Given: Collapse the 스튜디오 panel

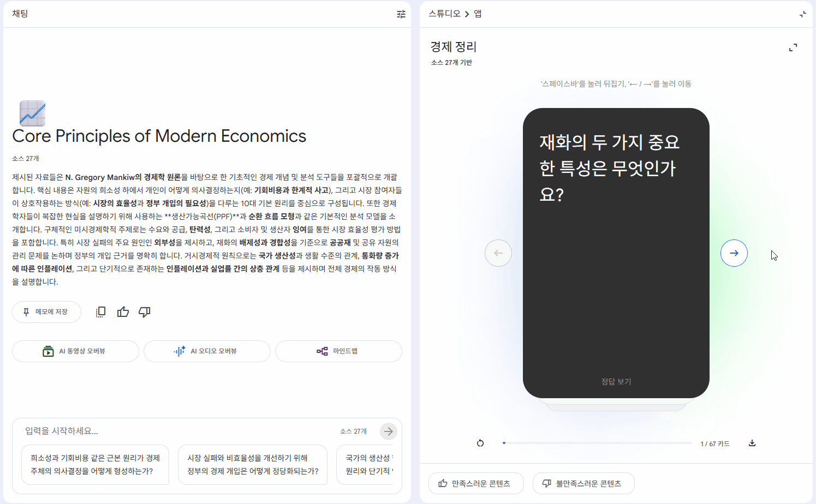Looking at the screenshot, I should (x=802, y=14).
